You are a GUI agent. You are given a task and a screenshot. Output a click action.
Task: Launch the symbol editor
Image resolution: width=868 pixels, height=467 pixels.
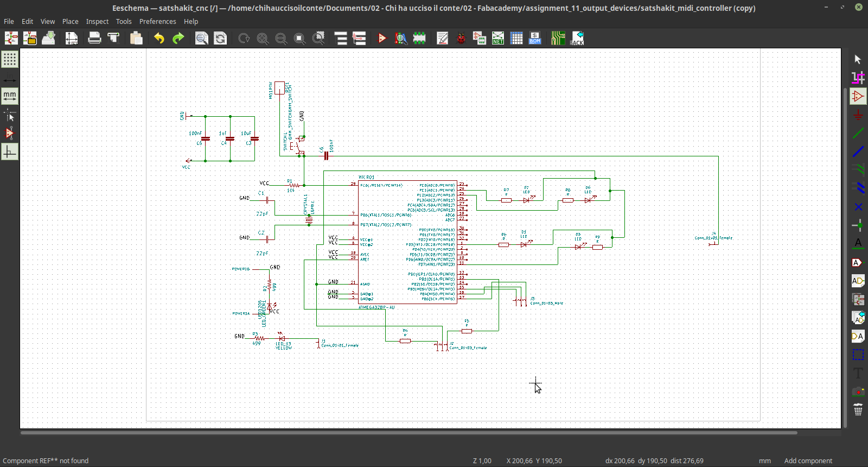click(x=382, y=38)
